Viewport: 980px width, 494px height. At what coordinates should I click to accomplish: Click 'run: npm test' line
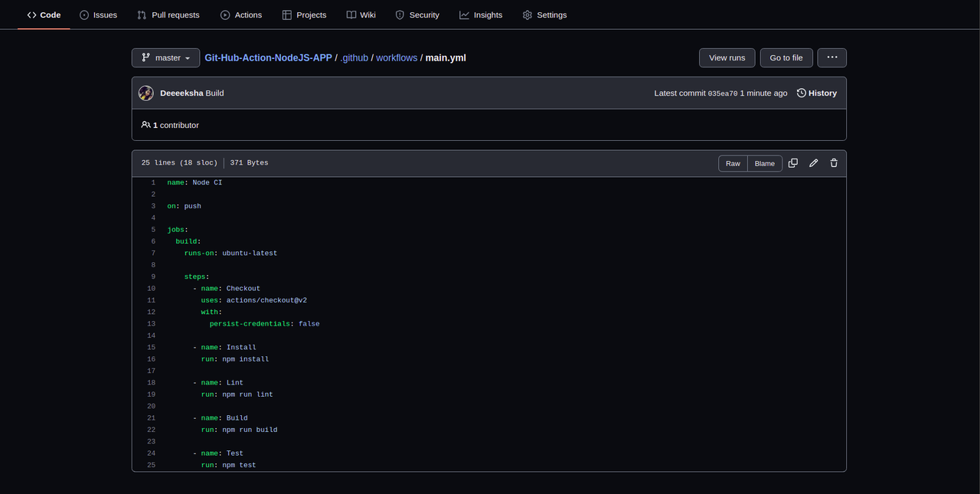[229, 465]
